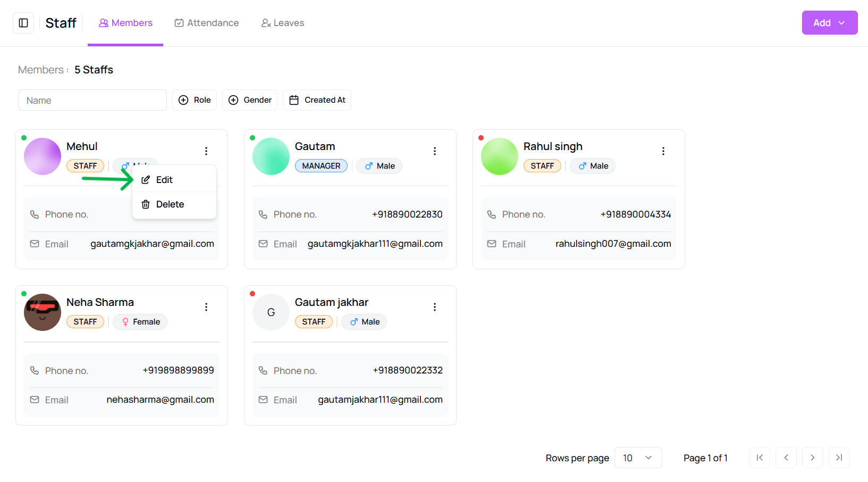Go to the last page arrow

click(839, 458)
